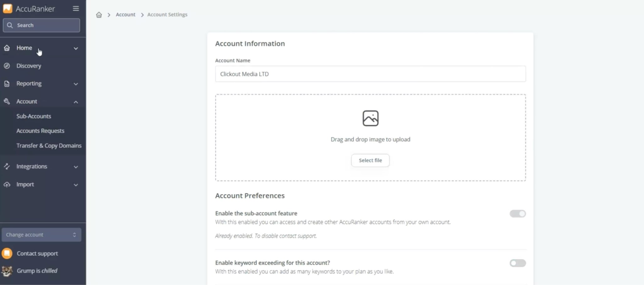Click the Home house icon in sidebar
Image resolution: width=644 pixels, height=285 pixels.
pyautogui.click(x=7, y=48)
